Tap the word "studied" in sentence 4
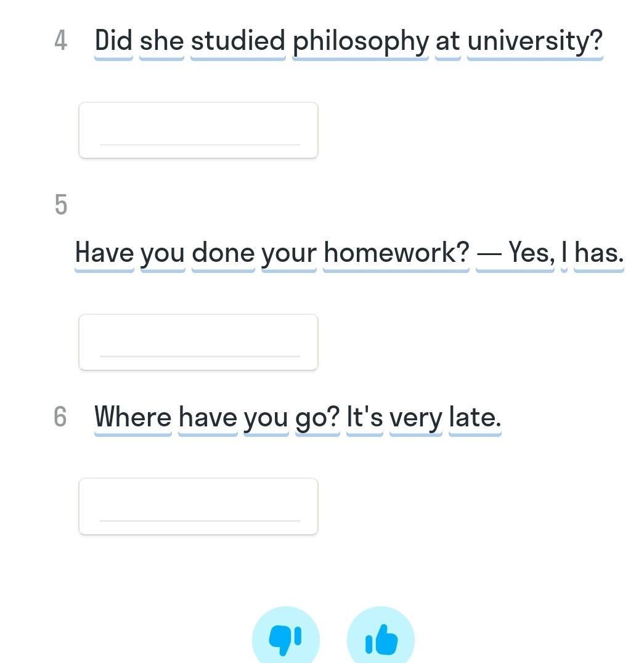This screenshot has width=644, height=663. click(238, 41)
